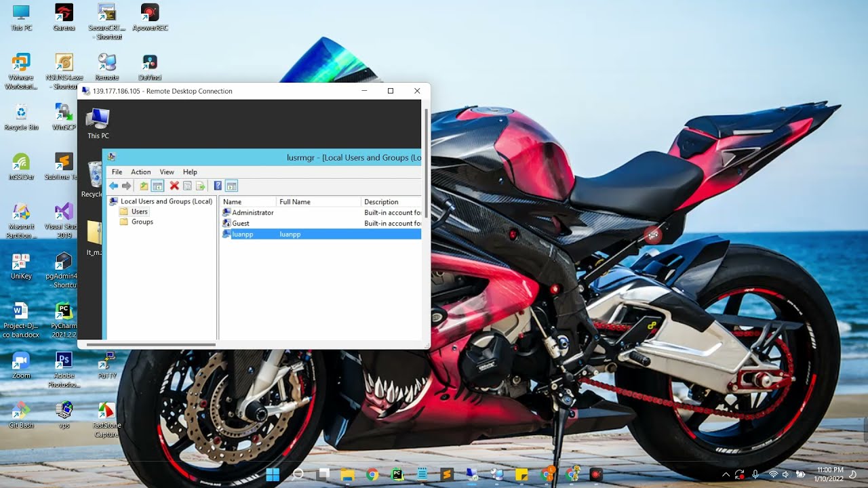Viewport: 868px width, 488px height.
Task: Open Chrome from taskbar
Action: pos(372,474)
